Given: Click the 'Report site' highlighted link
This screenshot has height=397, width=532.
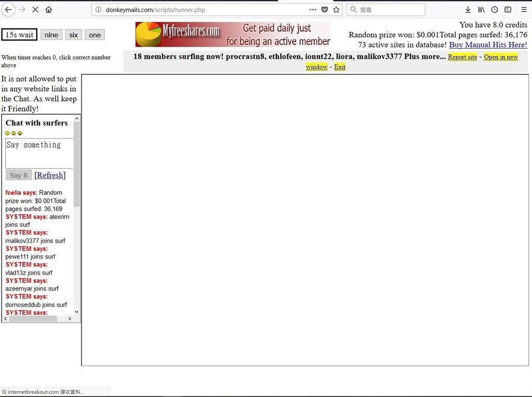Looking at the screenshot, I should (462, 57).
